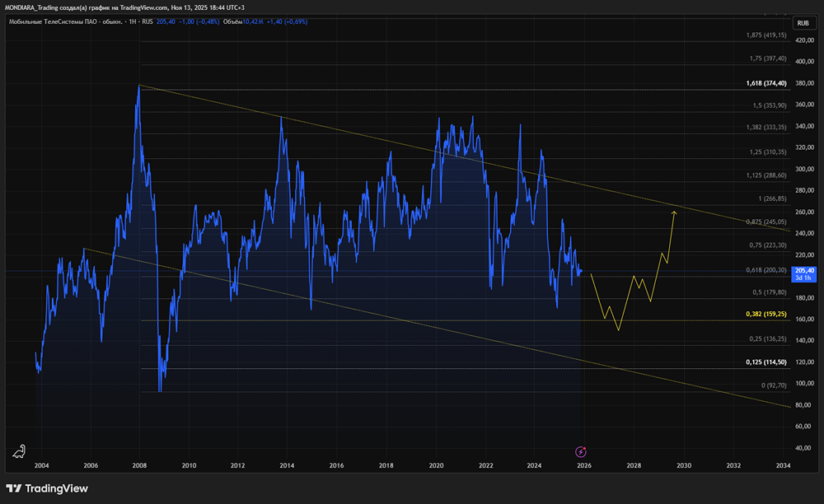The height and width of the screenshot is (504, 824).
Task: Click the 2034 label on time axis
Action: pyautogui.click(x=783, y=466)
